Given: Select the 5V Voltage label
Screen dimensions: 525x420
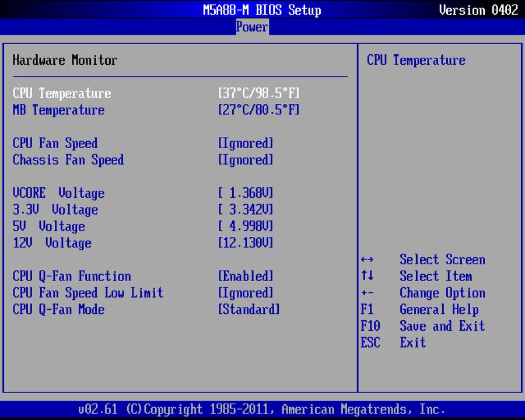Looking at the screenshot, I should pos(49,226).
